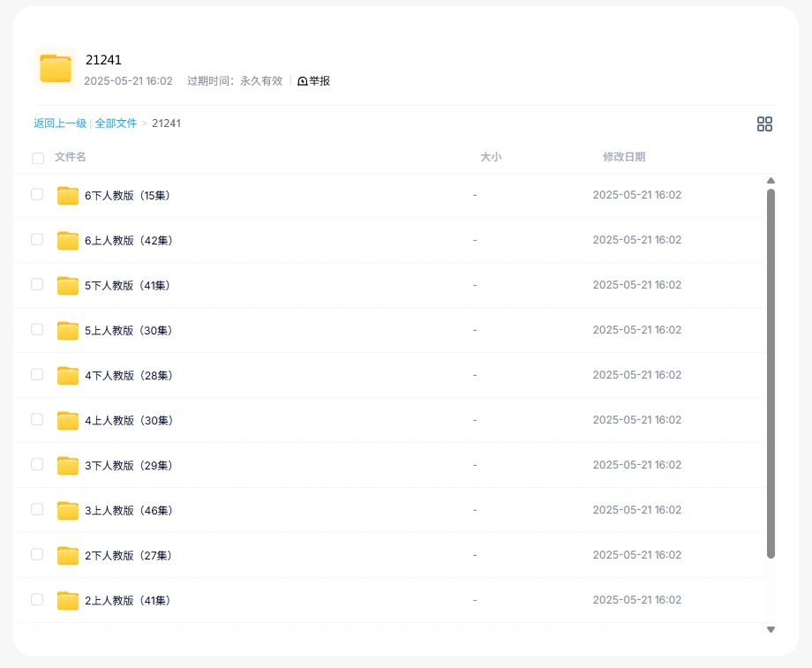This screenshot has height=668, width=812.
Task: Navigate to 全部文件 breadcrumb
Action: pyautogui.click(x=116, y=124)
